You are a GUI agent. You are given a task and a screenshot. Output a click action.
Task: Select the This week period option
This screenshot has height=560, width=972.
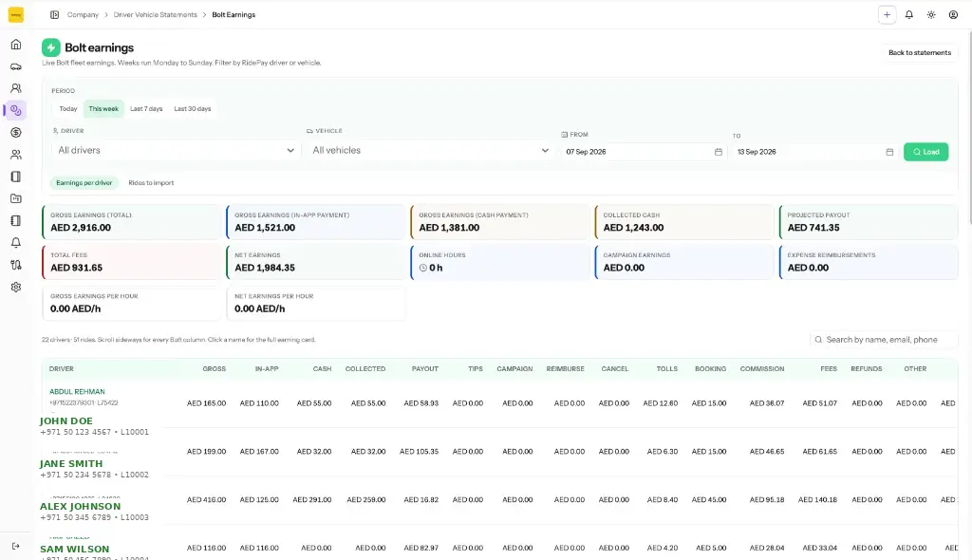(x=103, y=108)
